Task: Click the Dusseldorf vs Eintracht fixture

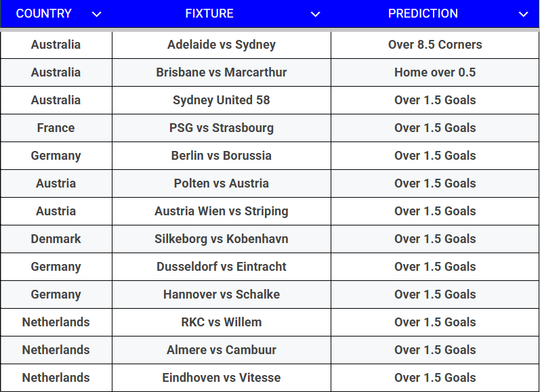Action: (x=222, y=267)
